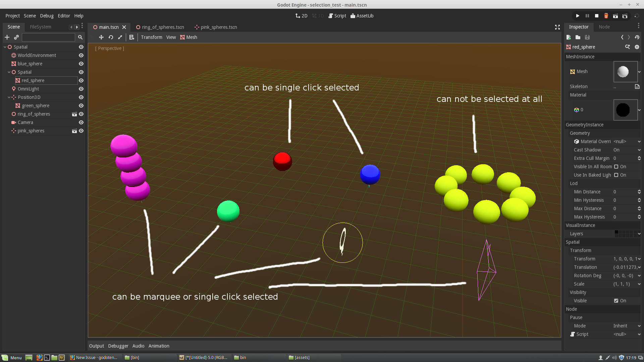Image resolution: width=644 pixels, height=362 pixels.
Task: Toggle visibility of the green_sphere node
Action: 81,106
